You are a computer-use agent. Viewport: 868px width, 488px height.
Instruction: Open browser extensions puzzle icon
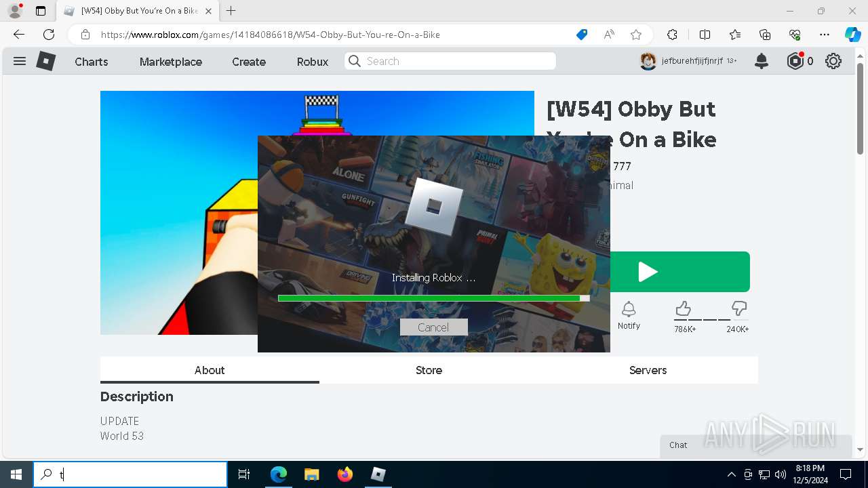(672, 35)
